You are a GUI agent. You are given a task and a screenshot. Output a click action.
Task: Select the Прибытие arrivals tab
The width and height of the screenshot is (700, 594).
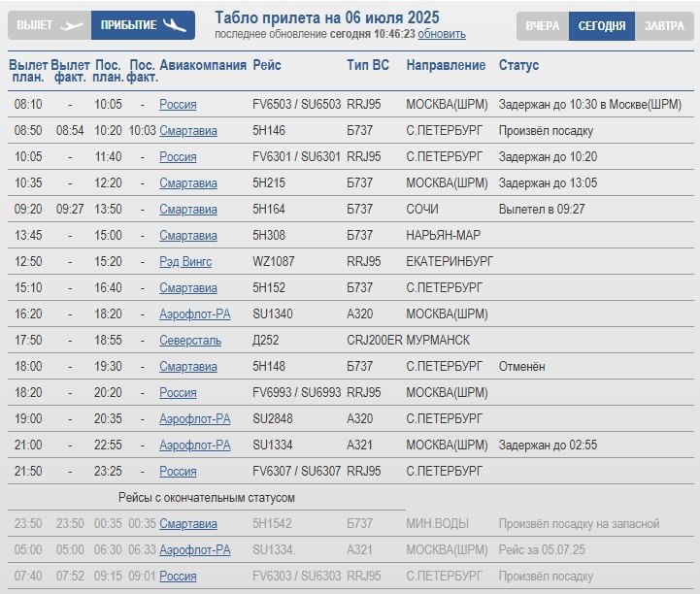[x=143, y=25]
